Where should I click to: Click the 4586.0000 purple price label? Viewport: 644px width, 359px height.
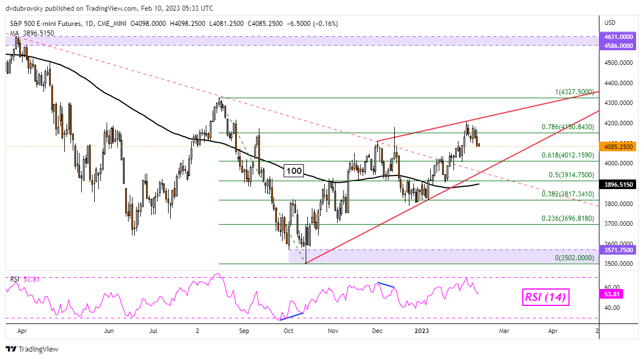[x=618, y=46]
